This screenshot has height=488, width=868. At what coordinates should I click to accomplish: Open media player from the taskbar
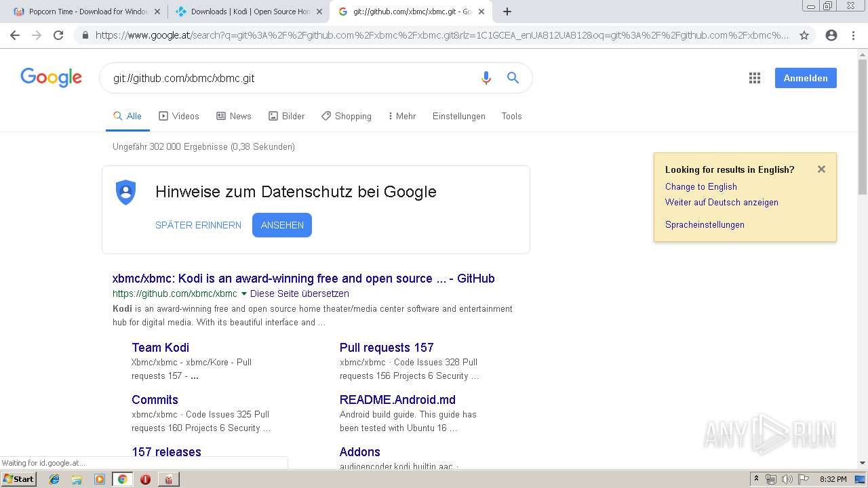coord(100,479)
